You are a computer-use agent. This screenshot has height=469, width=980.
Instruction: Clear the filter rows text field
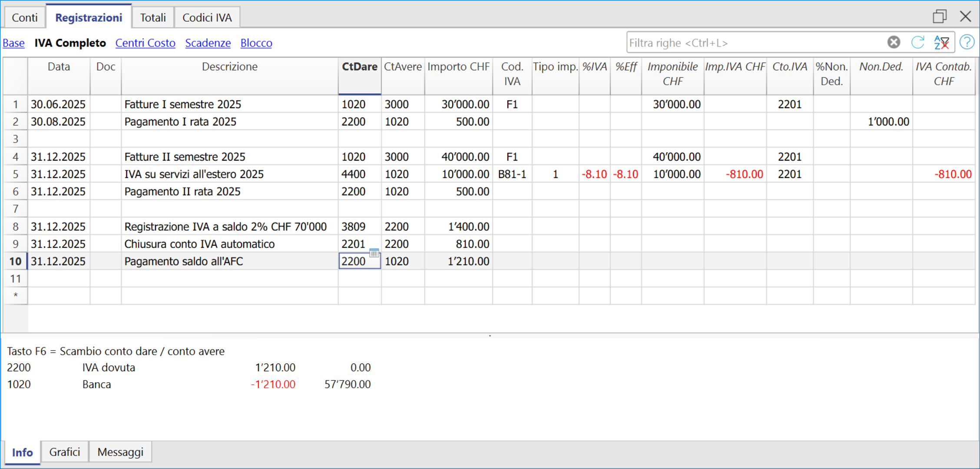click(x=894, y=42)
